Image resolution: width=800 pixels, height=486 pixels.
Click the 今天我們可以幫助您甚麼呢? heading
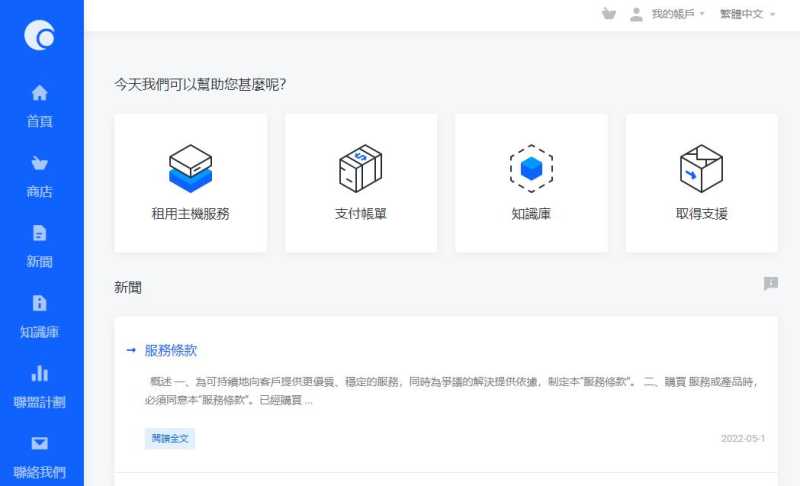[x=200, y=84]
